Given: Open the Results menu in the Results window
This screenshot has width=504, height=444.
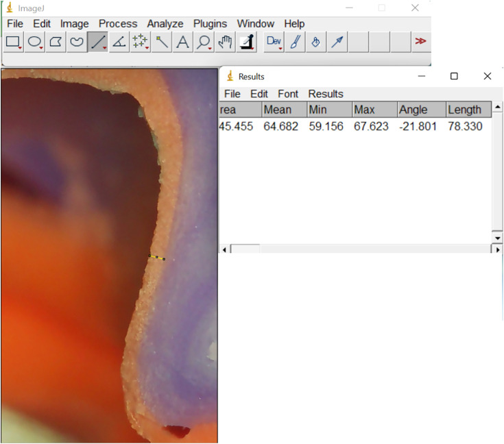Looking at the screenshot, I should (x=326, y=94).
